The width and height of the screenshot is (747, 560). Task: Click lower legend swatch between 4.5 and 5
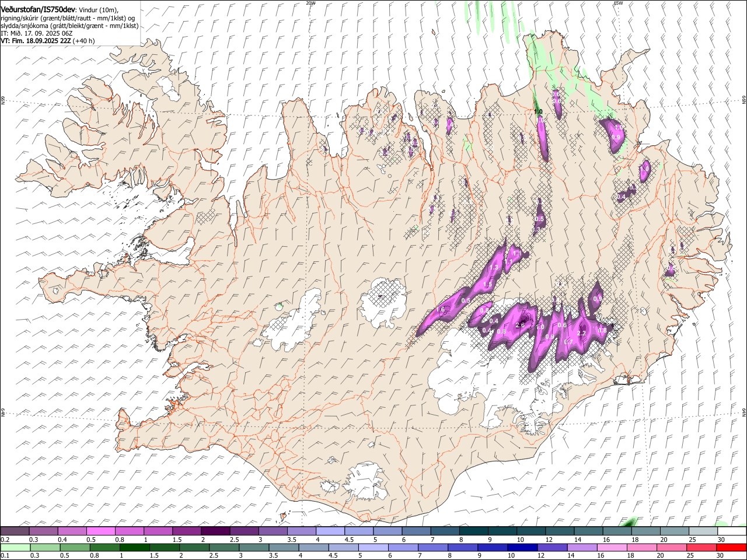(x=344, y=547)
